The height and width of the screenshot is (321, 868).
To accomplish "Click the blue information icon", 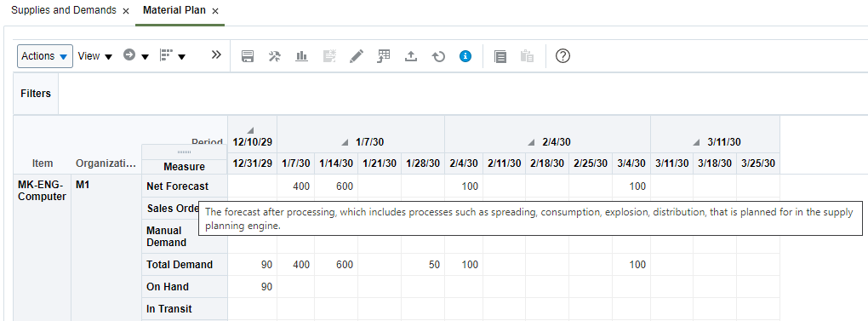I will 465,56.
